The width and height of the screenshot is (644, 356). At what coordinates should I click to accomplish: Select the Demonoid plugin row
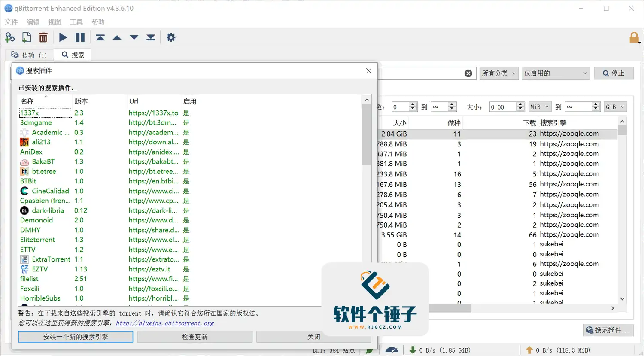pyautogui.click(x=190, y=220)
